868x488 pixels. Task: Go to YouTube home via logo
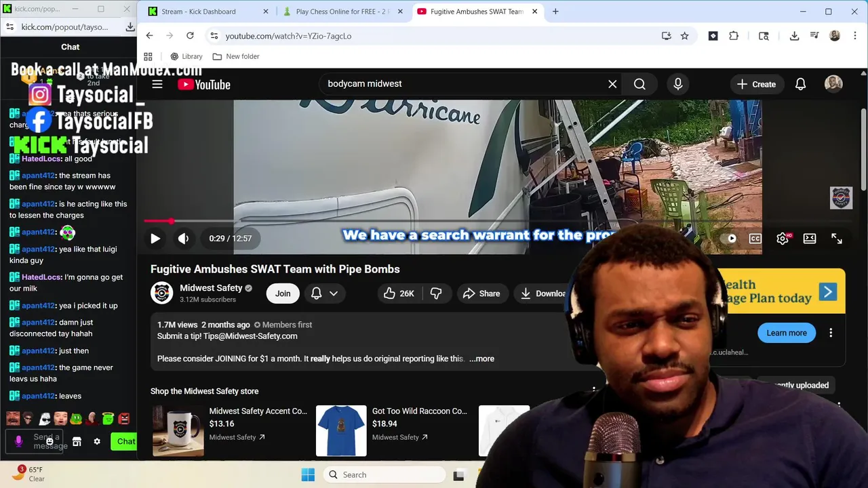click(204, 84)
